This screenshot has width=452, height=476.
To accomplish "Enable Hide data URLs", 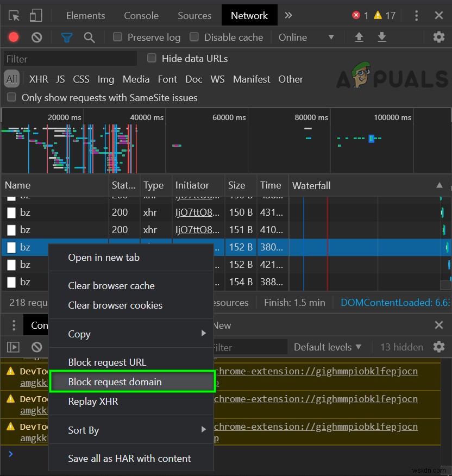I will pyautogui.click(x=152, y=58).
